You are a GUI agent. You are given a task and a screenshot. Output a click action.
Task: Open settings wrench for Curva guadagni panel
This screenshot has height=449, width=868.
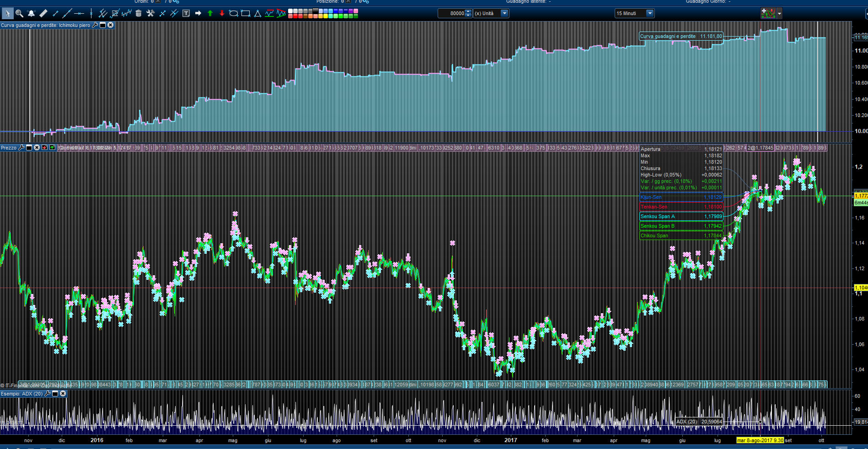click(x=95, y=25)
